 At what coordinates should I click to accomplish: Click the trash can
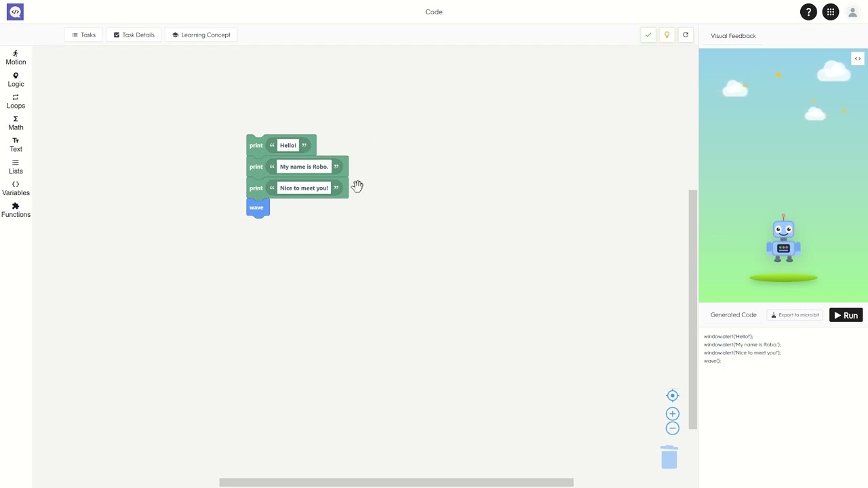(x=669, y=457)
